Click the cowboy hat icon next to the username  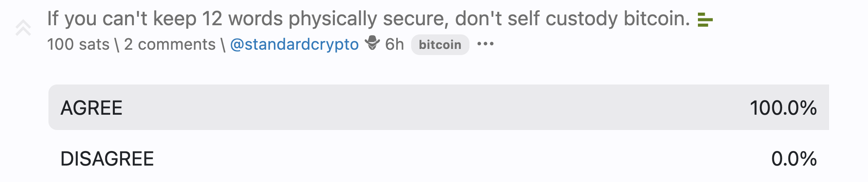click(x=372, y=43)
